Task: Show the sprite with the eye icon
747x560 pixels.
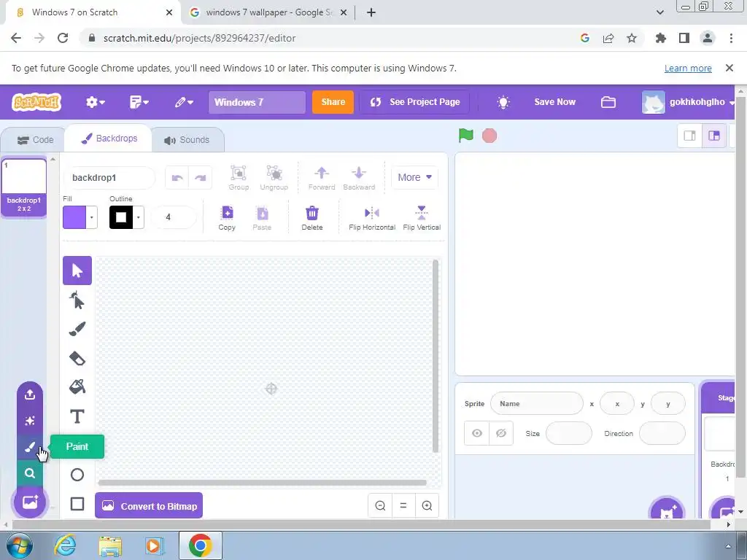Action: [x=477, y=433]
